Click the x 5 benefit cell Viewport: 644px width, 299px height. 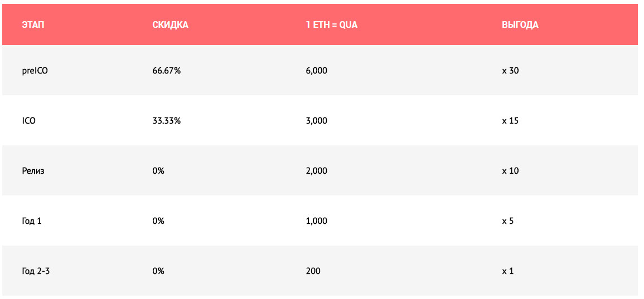point(508,221)
